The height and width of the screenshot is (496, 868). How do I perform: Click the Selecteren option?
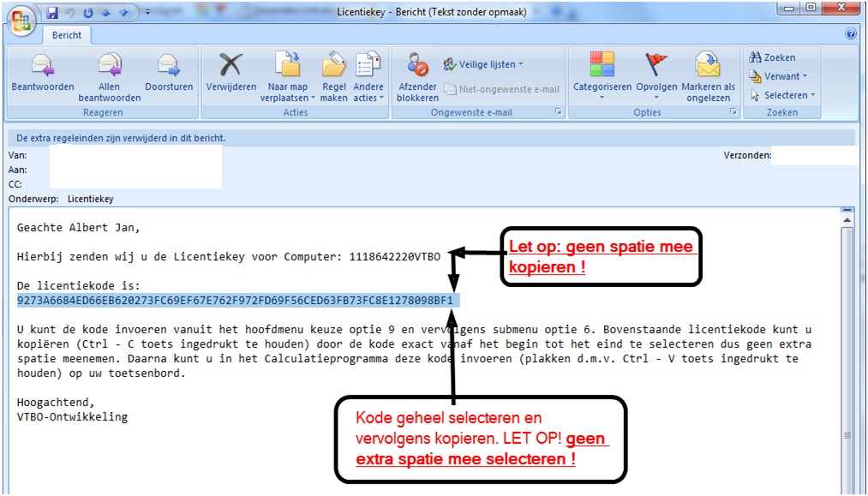click(x=782, y=95)
